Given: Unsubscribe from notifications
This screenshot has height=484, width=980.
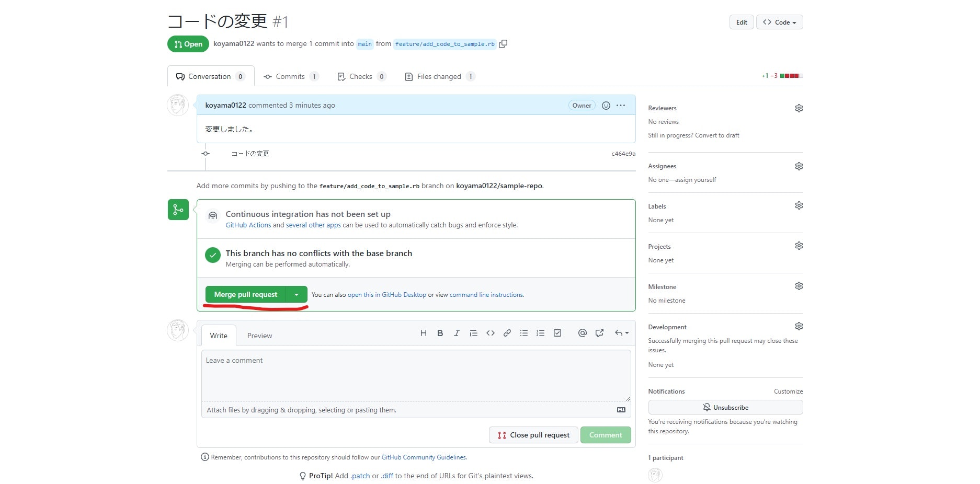Looking at the screenshot, I should click(x=725, y=407).
